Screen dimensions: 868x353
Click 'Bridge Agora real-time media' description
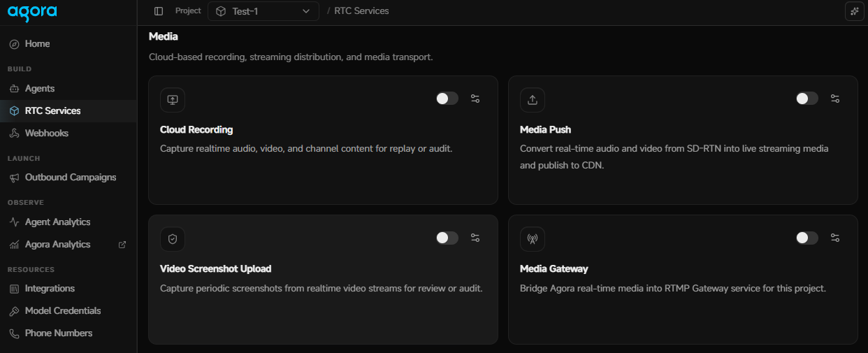(673, 288)
